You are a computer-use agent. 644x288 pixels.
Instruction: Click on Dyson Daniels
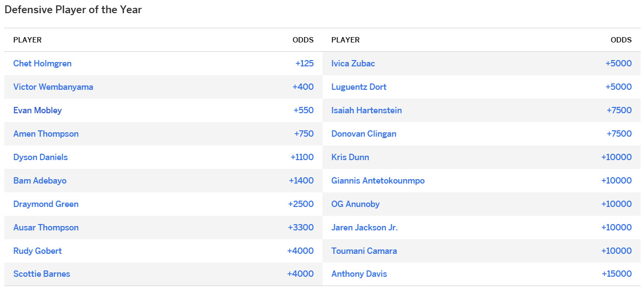pyautogui.click(x=41, y=157)
